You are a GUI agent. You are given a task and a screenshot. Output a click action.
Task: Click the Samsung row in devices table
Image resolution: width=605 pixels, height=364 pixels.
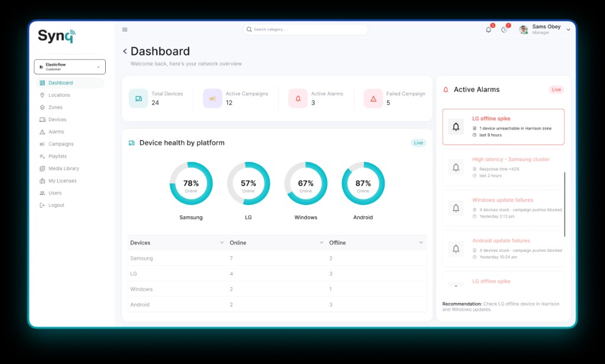point(277,258)
